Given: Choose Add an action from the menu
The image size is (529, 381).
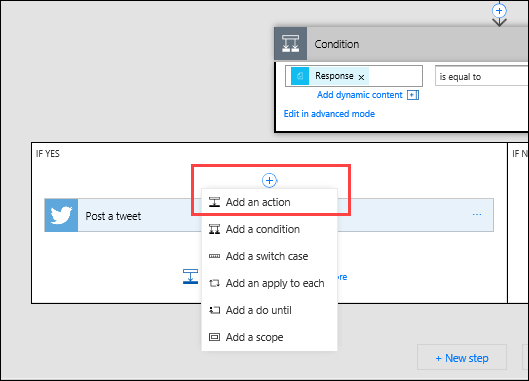Looking at the screenshot, I should [x=269, y=202].
